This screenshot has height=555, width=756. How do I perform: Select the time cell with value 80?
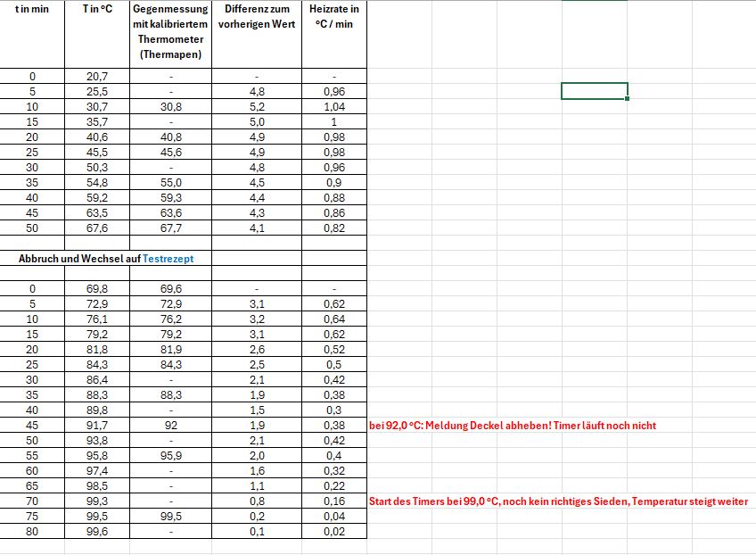32,532
